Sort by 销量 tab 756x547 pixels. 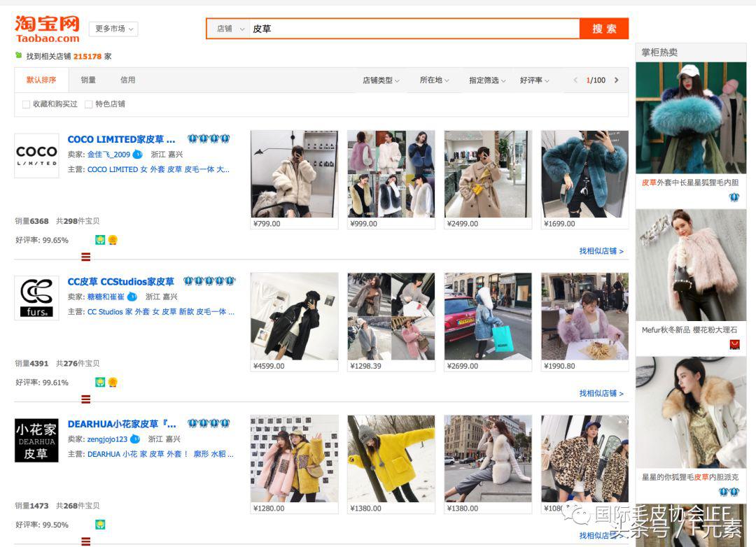[x=88, y=80]
